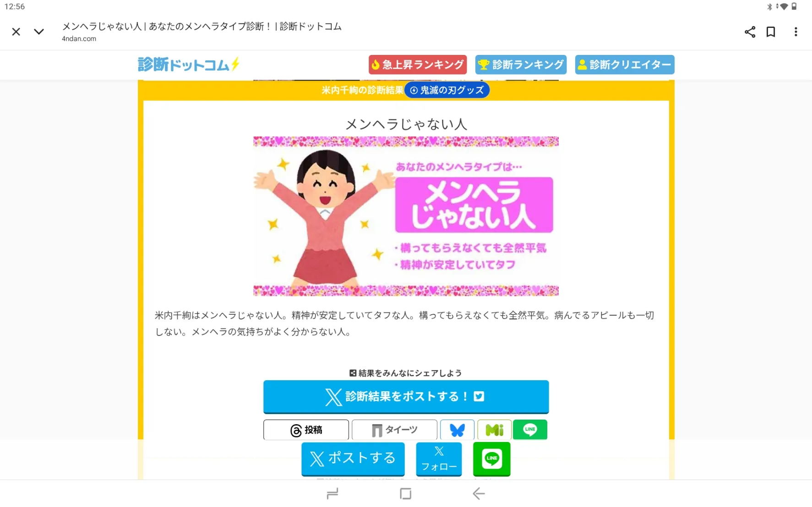This screenshot has width=812, height=507.
Task: Click the X フォロー button
Action: pyautogui.click(x=439, y=459)
